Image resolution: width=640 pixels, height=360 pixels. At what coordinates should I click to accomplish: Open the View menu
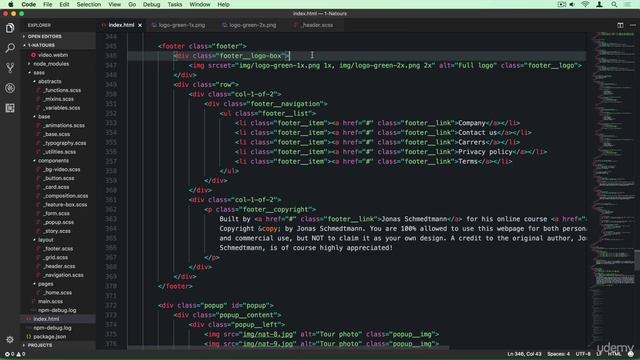tap(115, 4)
